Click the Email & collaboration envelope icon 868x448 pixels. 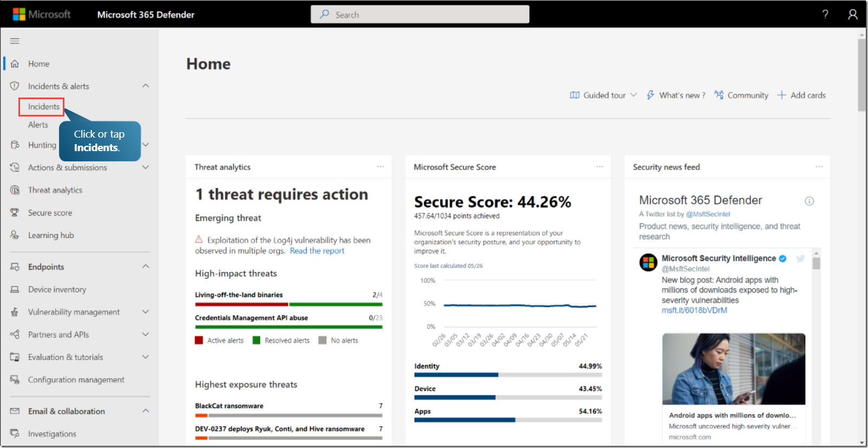(15, 411)
